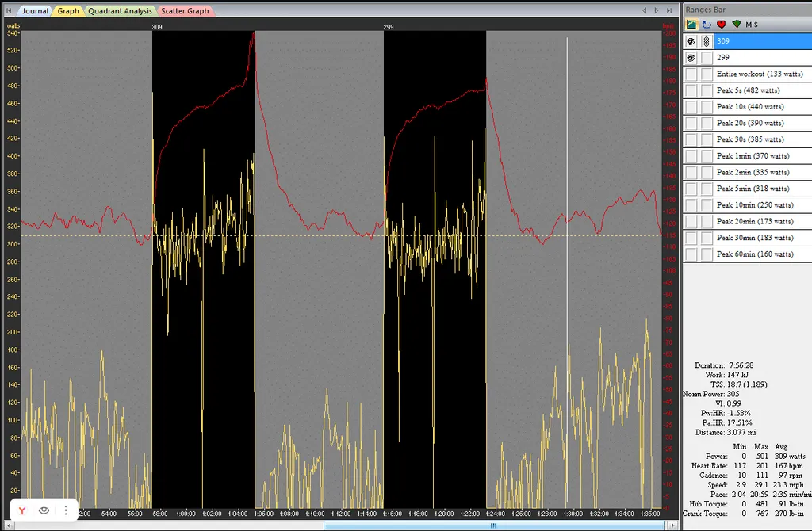The height and width of the screenshot is (531, 812).
Task: Click the red Y logo icon
Action: point(23,511)
